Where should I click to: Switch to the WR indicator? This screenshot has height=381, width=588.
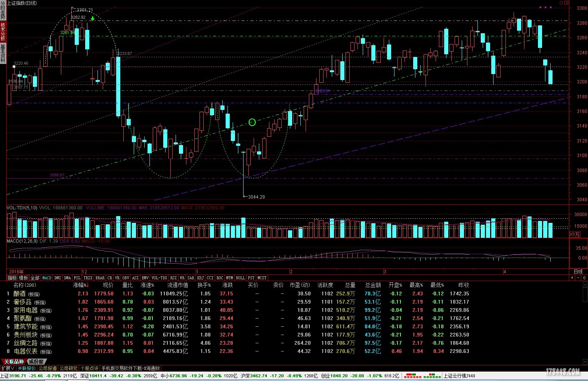coord(182,278)
